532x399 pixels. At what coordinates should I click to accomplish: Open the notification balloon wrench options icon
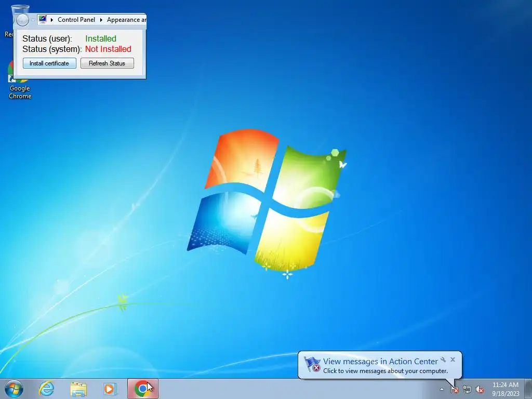point(443,360)
